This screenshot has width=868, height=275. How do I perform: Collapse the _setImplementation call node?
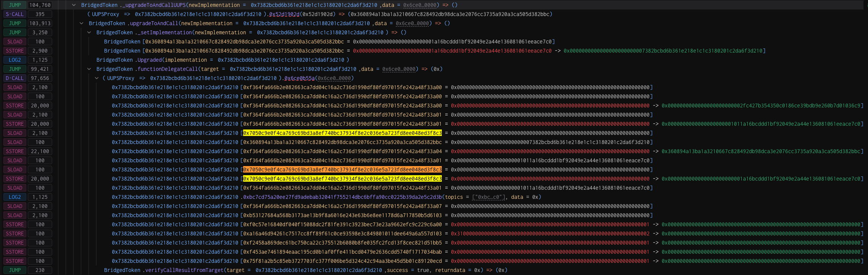[89, 32]
